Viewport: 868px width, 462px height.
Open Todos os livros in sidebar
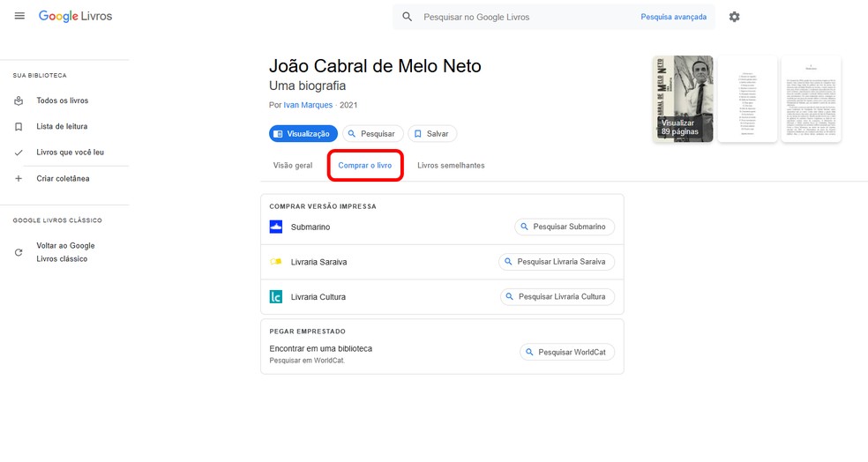(62, 101)
